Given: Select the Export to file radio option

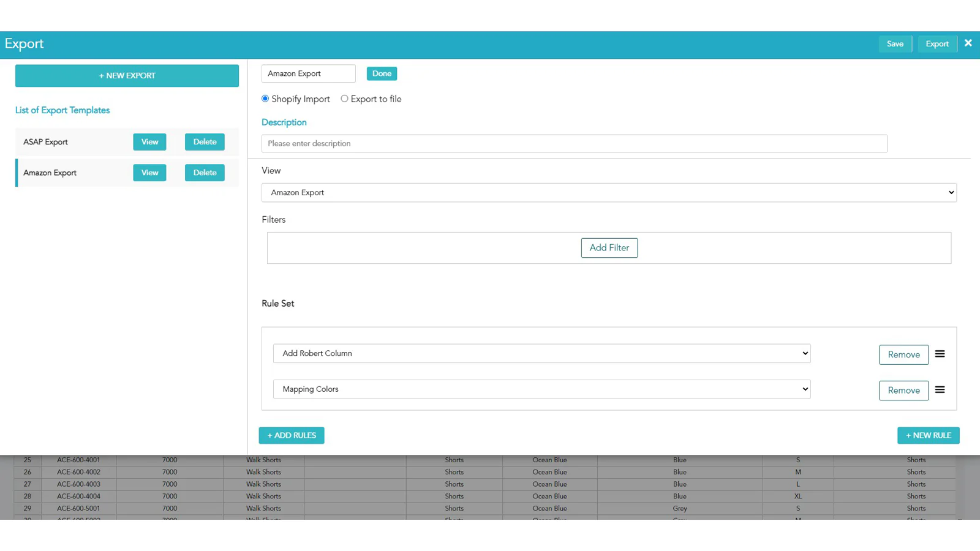Looking at the screenshot, I should tap(345, 99).
